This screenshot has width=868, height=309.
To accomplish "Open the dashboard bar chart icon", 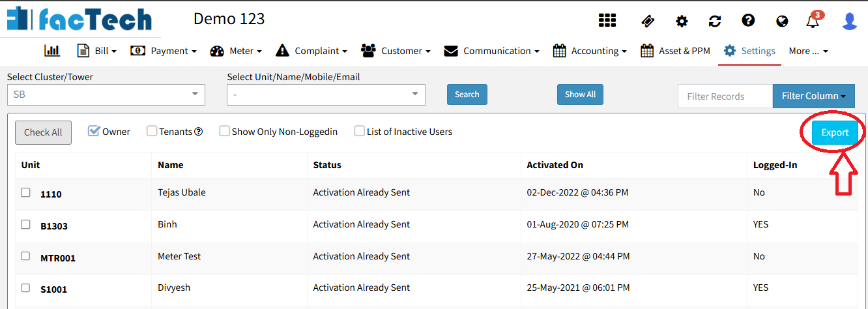I will pos(52,51).
